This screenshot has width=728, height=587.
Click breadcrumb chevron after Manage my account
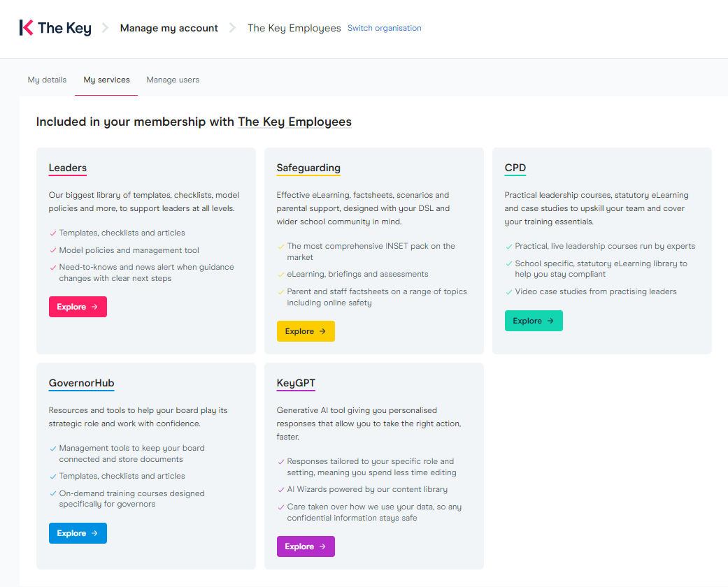click(x=232, y=28)
